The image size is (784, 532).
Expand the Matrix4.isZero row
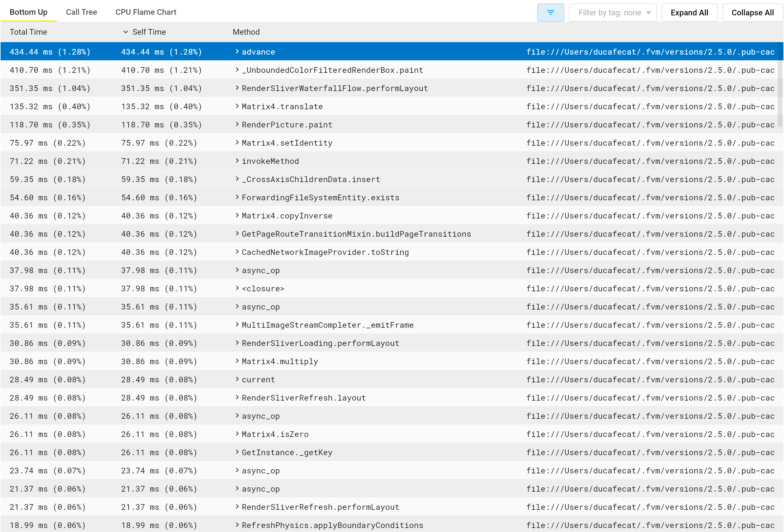click(x=237, y=434)
